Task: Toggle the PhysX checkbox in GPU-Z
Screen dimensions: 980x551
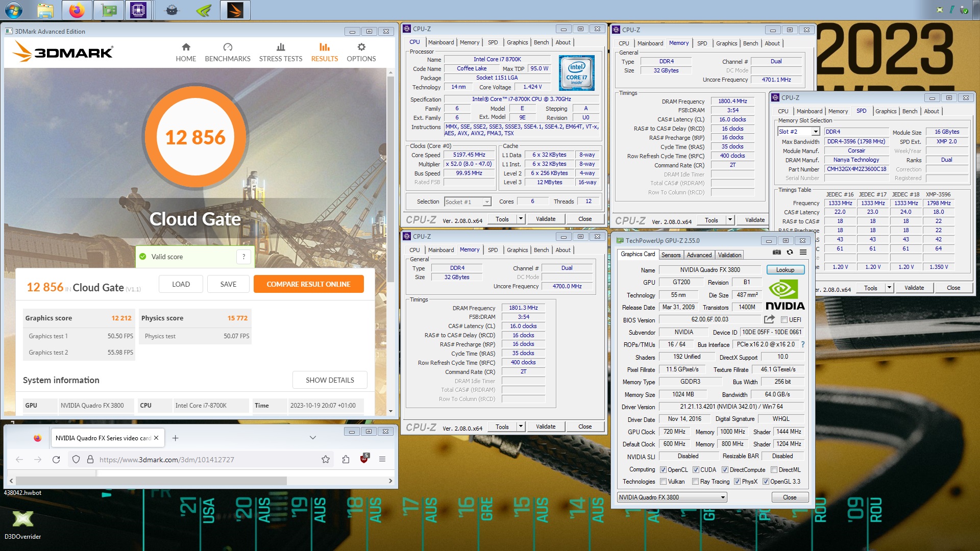Action: pyautogui.click(x=737, y=482)
